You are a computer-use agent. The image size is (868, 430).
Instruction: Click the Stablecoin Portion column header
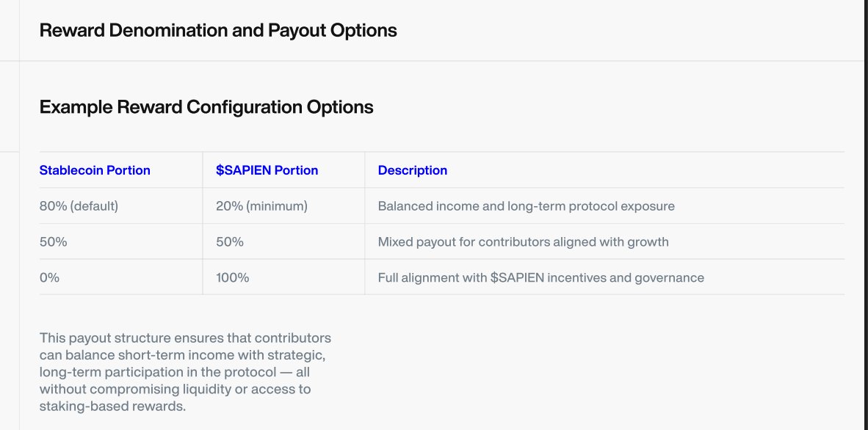point(95,170)
